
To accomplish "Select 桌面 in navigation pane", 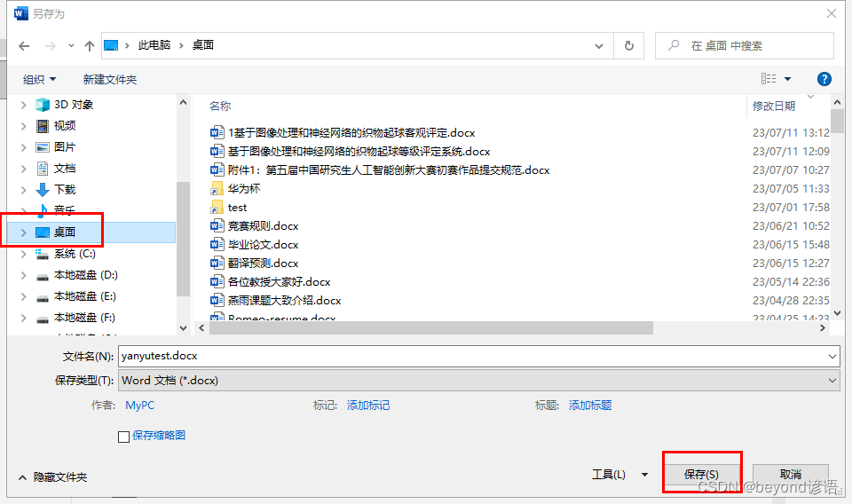I will [65, 232].
